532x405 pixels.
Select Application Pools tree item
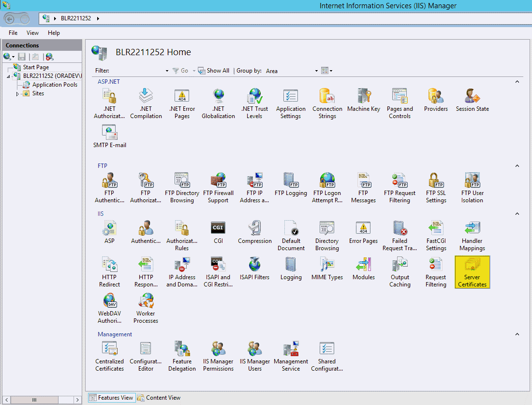[55, 85]
